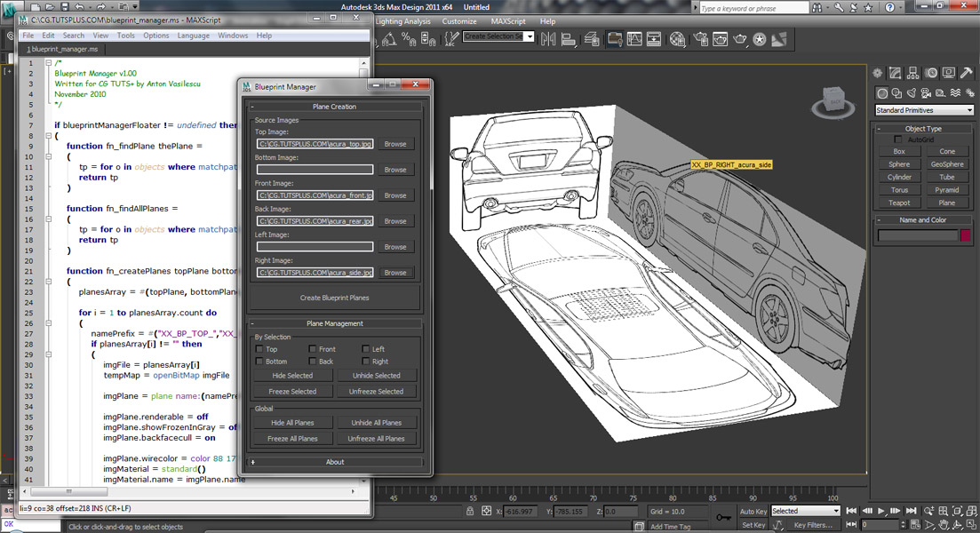The width and height of the screenshot is (980, 533).
Task: Open the Motion panel tab
Action: point(931,73)
